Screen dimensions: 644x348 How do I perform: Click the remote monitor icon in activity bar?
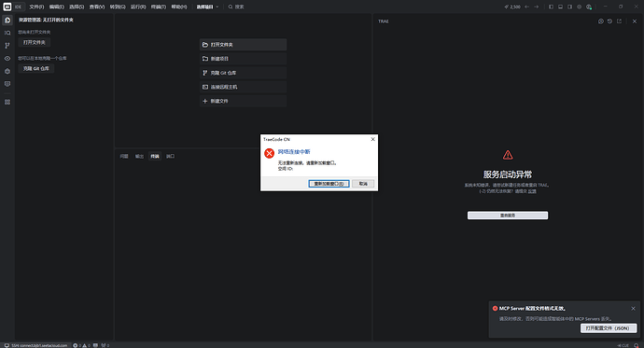[x=7, y=84]
